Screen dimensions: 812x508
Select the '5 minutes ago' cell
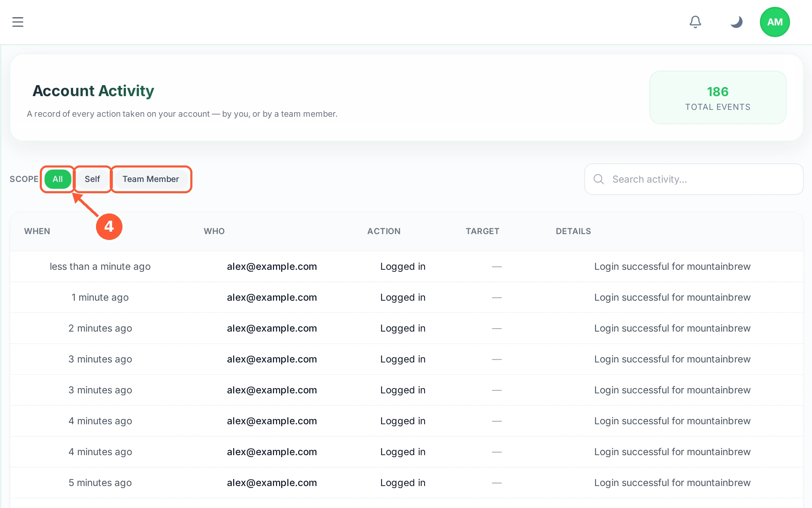pyautogui.click(x=100, y=483)
